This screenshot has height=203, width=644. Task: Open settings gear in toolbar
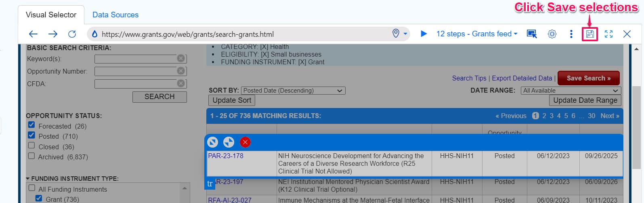pyautogui.click(x=552, y=34)
